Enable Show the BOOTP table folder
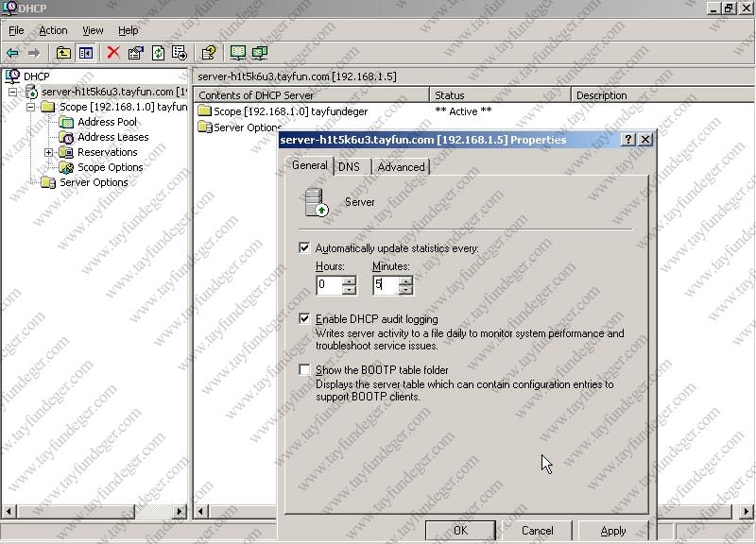This screenshot has height=544, width=756. 304,369
